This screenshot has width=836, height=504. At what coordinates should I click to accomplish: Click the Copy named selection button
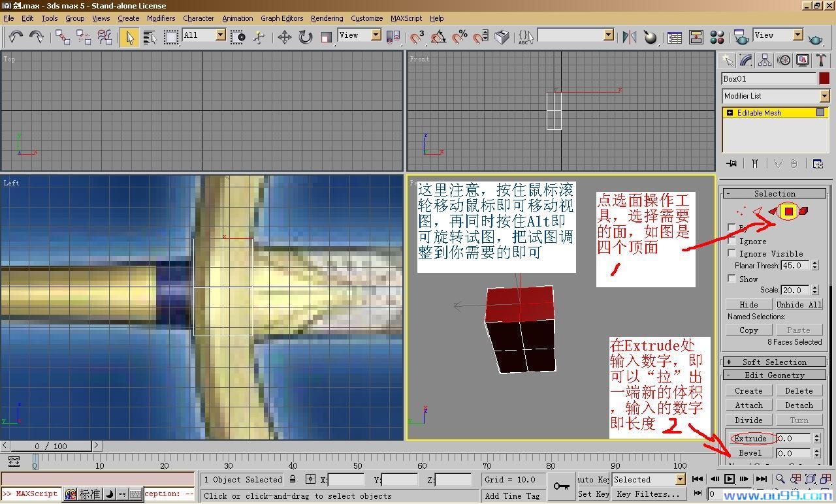point(749,330)
